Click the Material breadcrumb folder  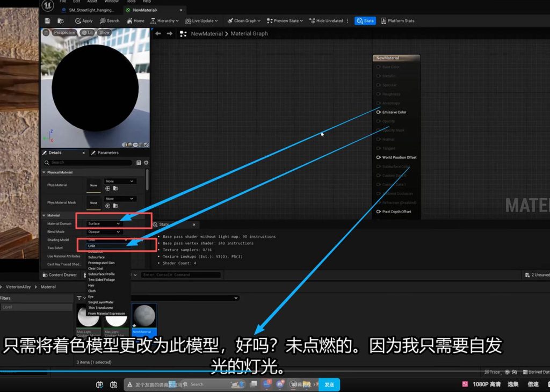pos(48,287)
